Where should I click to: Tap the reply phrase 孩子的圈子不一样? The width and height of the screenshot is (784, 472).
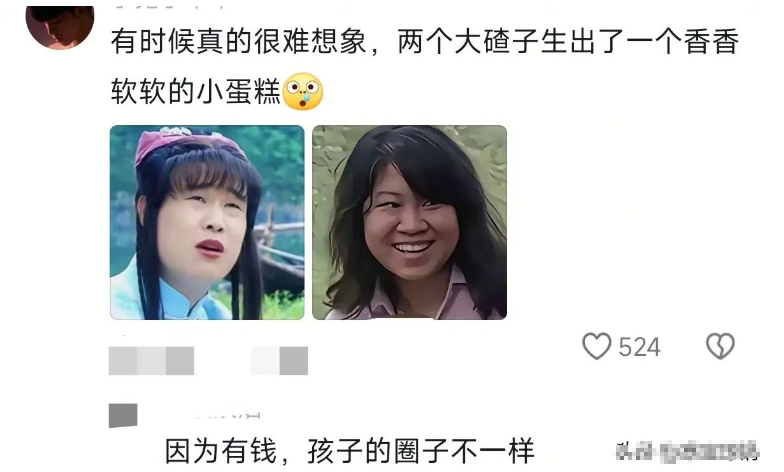coord(421,452)
